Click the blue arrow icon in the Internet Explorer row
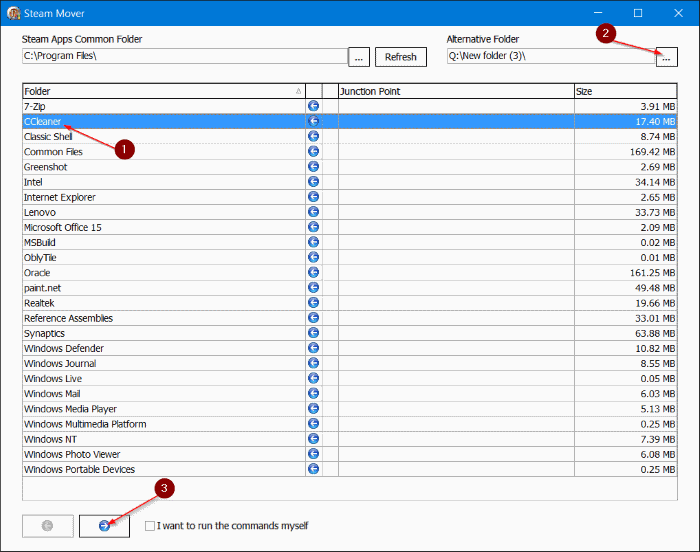Image resolution: width=700 pixels, height=552 pixels. tap(314, 197)
